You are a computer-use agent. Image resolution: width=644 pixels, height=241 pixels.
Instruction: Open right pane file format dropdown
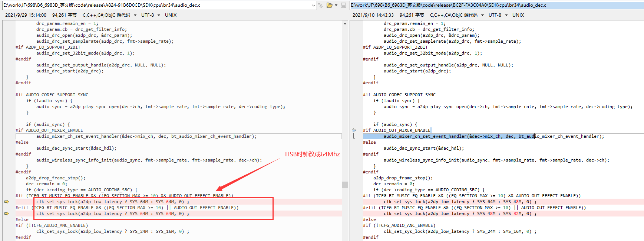(482, 15)
